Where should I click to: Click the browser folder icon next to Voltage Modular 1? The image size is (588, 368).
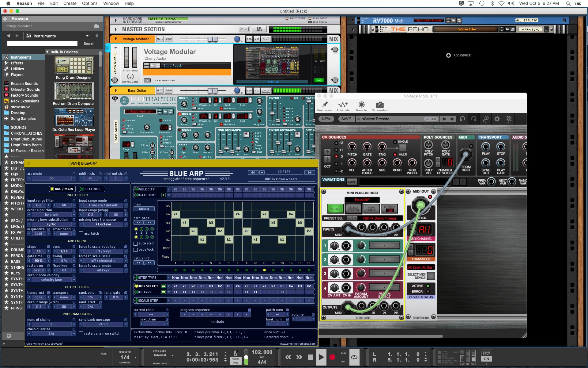[97, 26]
